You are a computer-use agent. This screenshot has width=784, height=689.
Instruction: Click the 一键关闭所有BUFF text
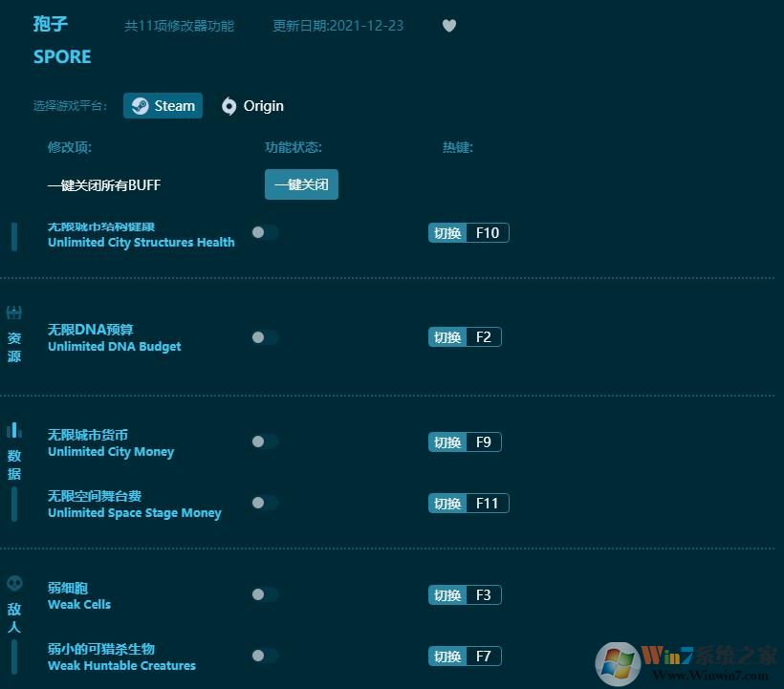104,184
